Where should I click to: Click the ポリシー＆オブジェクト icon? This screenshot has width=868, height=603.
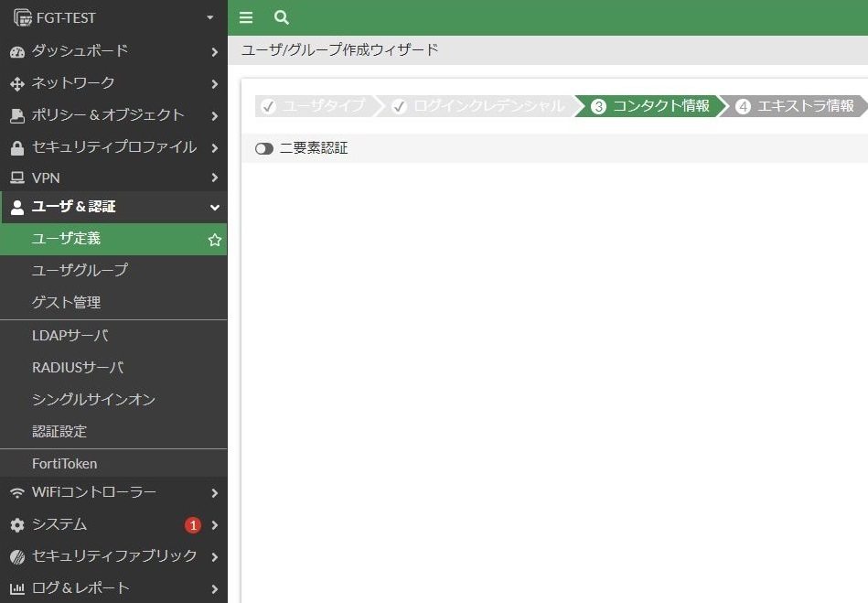17,115
